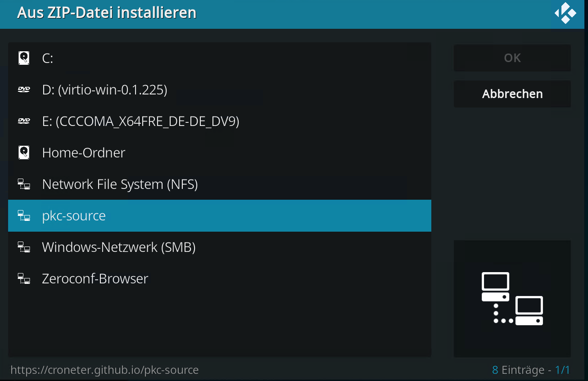The width and height of the screenshot is (588, 381).
Task: Click the large network preview thumbnail
Action: tap(512, 299)
